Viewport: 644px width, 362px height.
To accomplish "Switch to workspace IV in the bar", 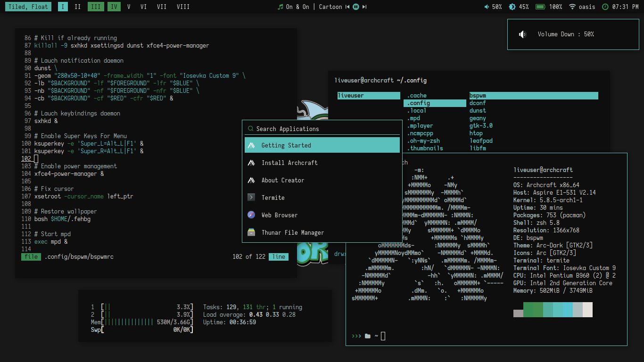I will (x=114, y=7).
